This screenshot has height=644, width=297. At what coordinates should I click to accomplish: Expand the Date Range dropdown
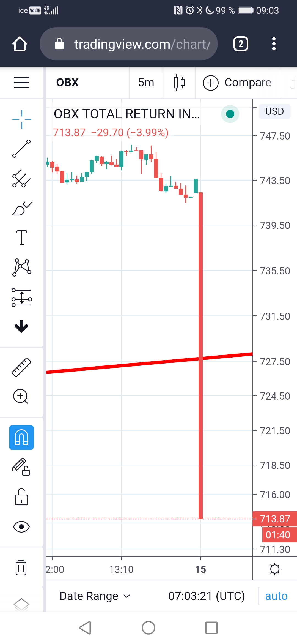(95, 596)
